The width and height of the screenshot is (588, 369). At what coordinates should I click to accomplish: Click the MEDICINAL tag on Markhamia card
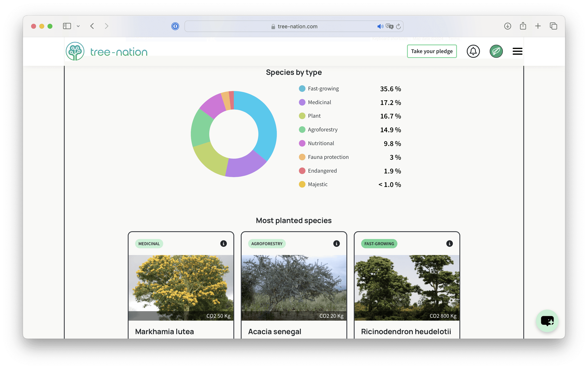coord(149,244)
